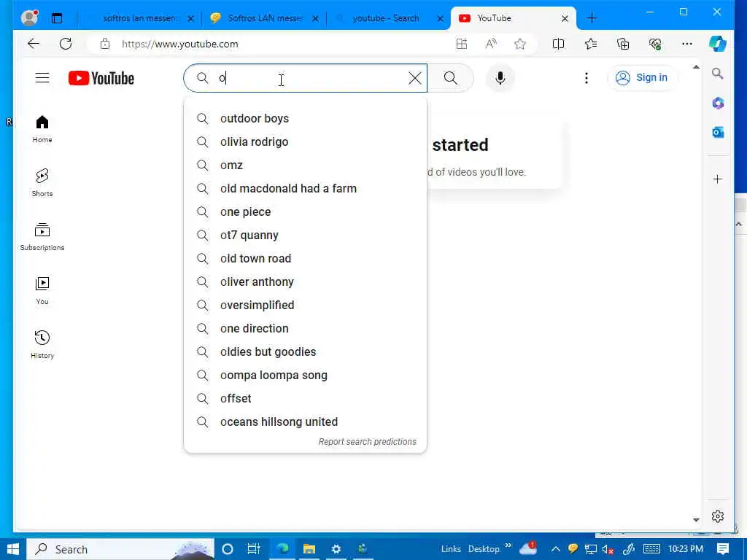Open browser Collections

tap(623, 44)
